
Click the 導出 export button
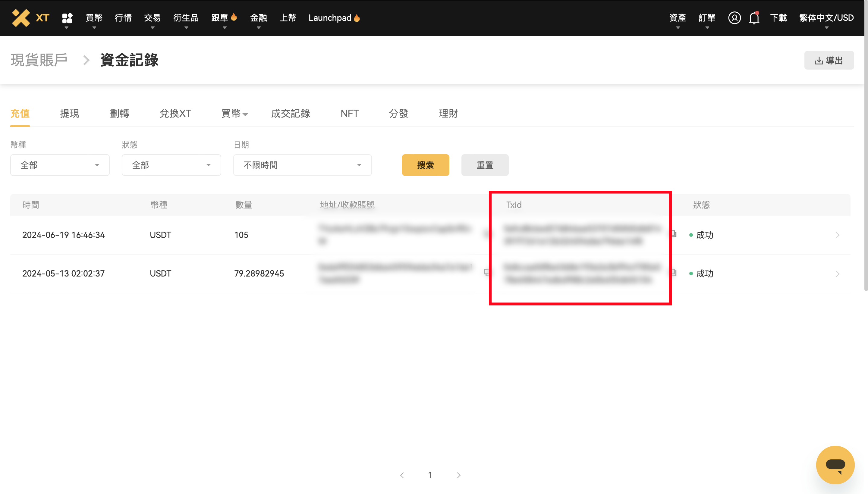(829, 60)
